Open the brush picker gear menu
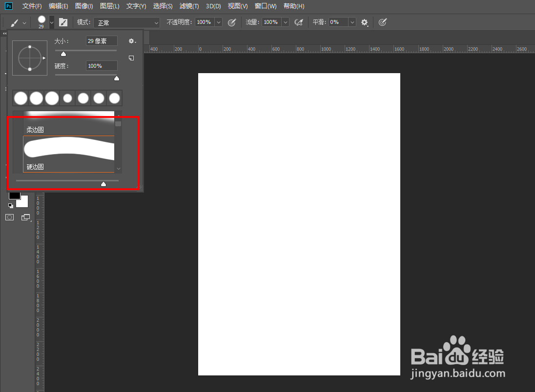The height and width of the screenshot is (392, 535). pos(132,41)
